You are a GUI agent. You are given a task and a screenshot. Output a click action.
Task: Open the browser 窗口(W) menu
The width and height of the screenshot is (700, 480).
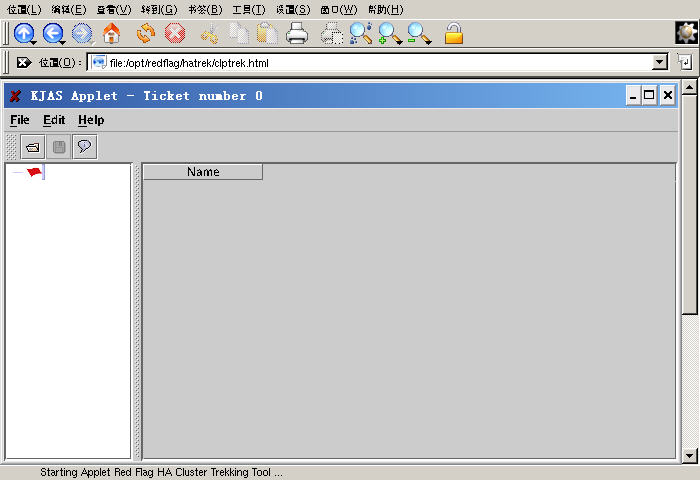coord(339,9)
